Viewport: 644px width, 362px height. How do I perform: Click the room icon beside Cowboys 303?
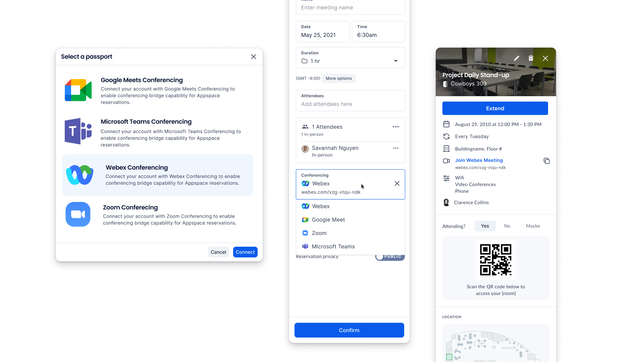445,84
